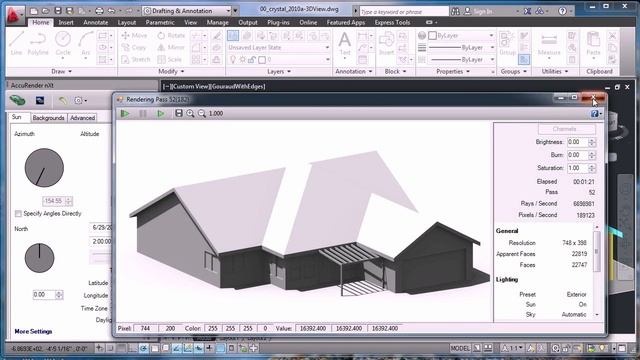Click the Paste clipboard icon

pos(593,43)
